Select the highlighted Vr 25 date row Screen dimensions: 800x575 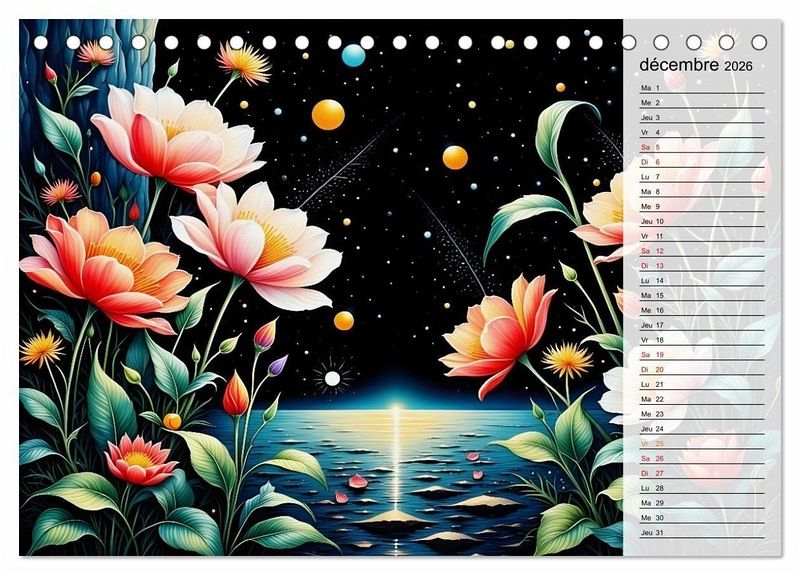coord(702,443)
